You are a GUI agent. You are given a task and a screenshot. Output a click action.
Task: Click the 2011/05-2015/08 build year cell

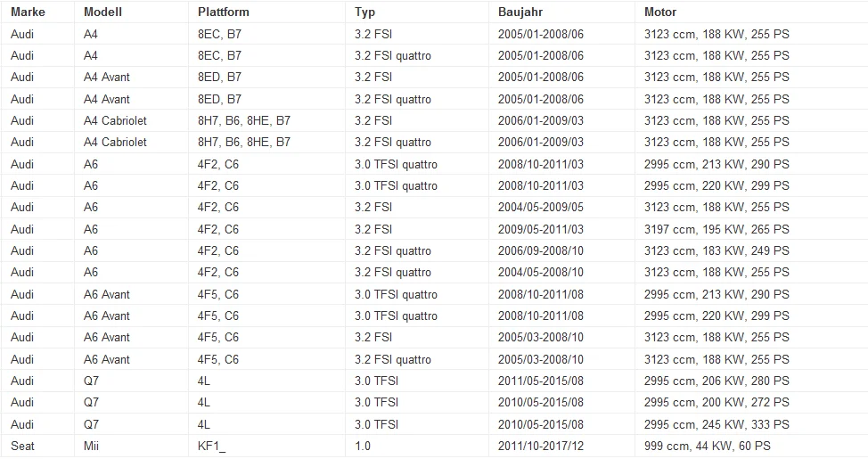(x=540, y=381)
